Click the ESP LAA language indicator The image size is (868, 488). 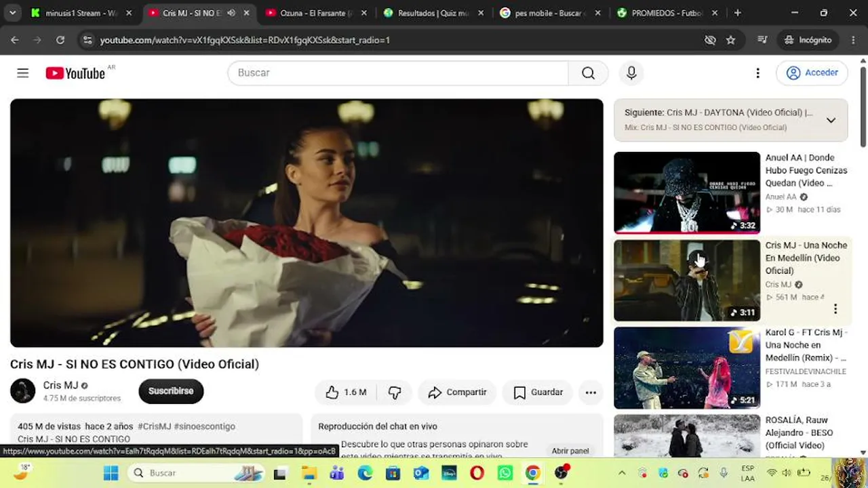tap(747, 472)
